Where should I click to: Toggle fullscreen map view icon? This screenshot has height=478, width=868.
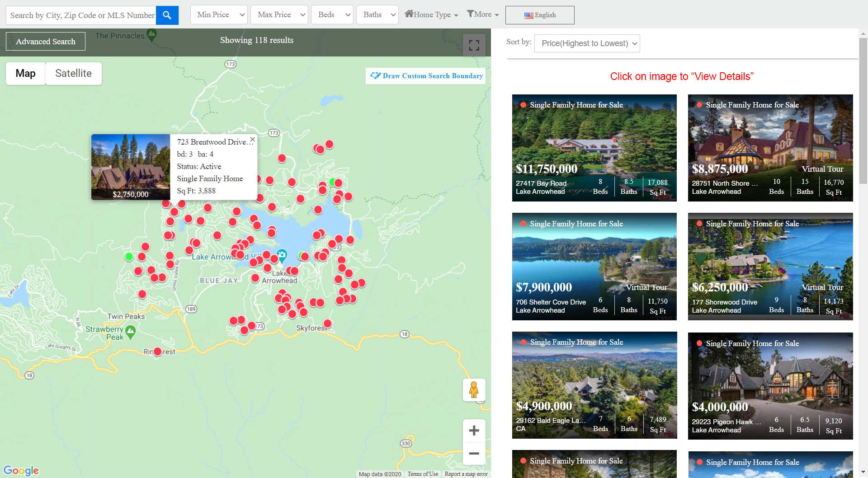click(474, 45)
